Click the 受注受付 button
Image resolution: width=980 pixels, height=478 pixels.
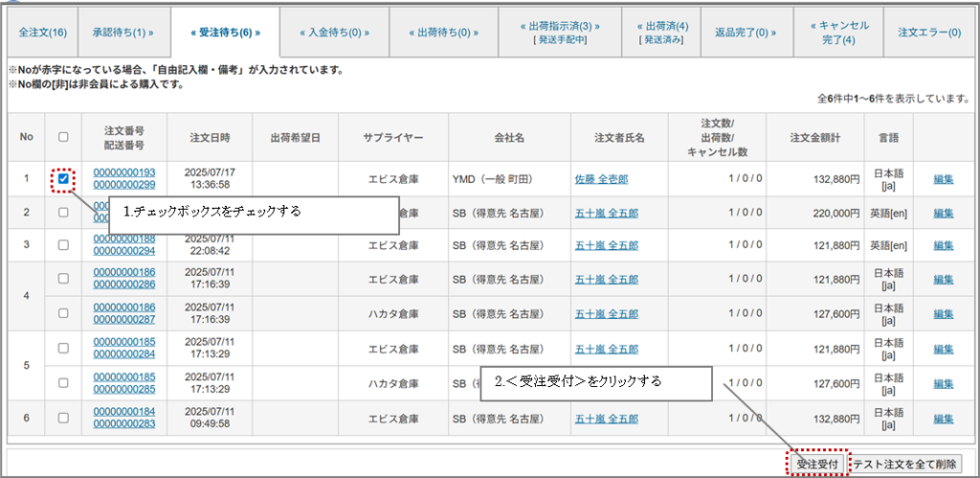click(817, 464)
